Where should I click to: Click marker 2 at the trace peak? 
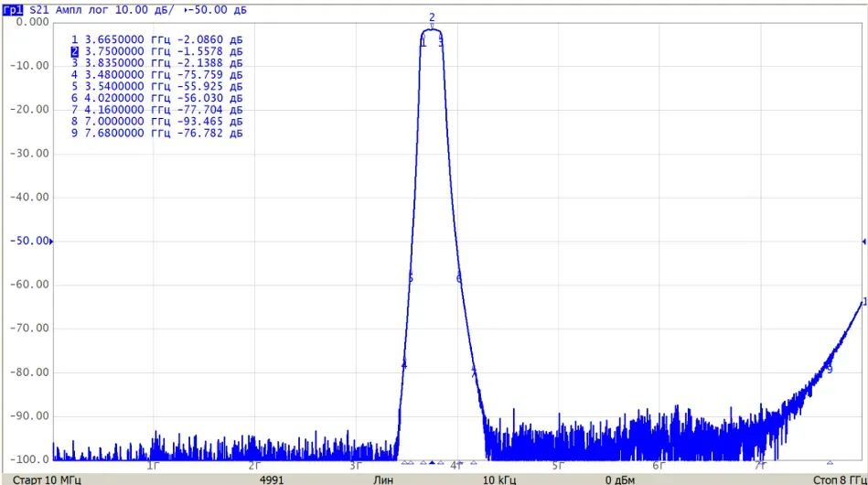[x=432, y=19]
